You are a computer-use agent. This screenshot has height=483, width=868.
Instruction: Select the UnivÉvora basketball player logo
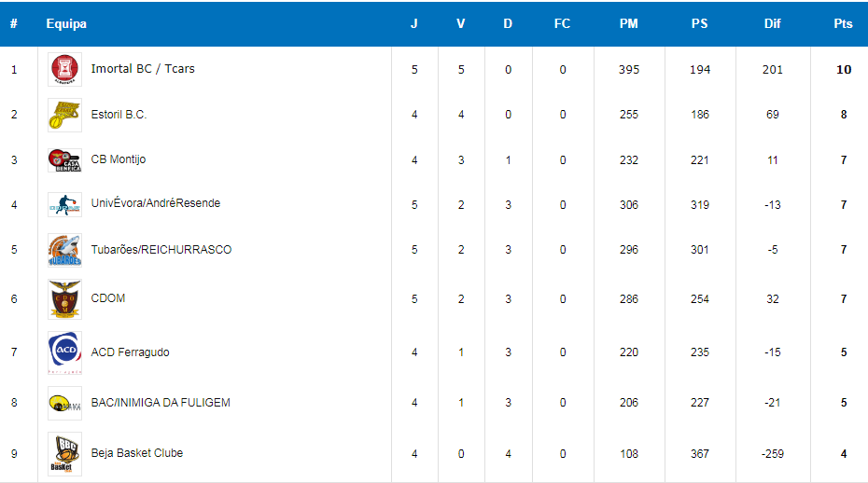click(64, 205)
